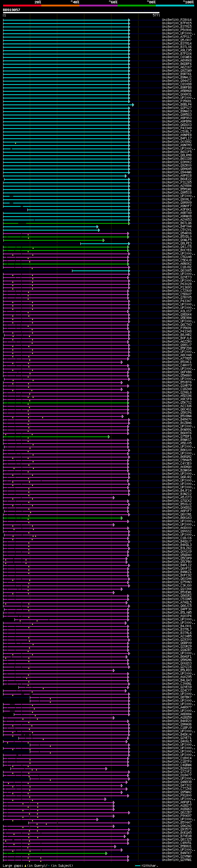This screenshot has width=197, height=868.
Task: Select the UniRef100_Q944W6 label
Action: pos(177,172)
